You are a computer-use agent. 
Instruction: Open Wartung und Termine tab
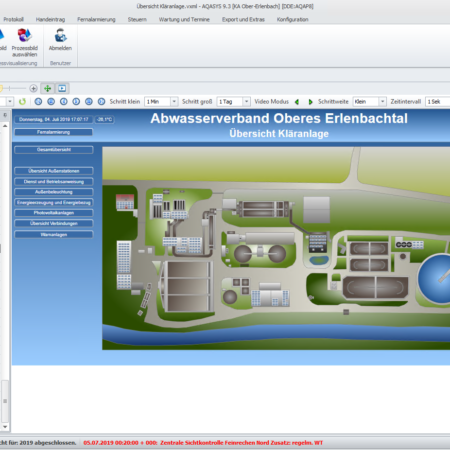pyautogui.click(x=184, y=19)
